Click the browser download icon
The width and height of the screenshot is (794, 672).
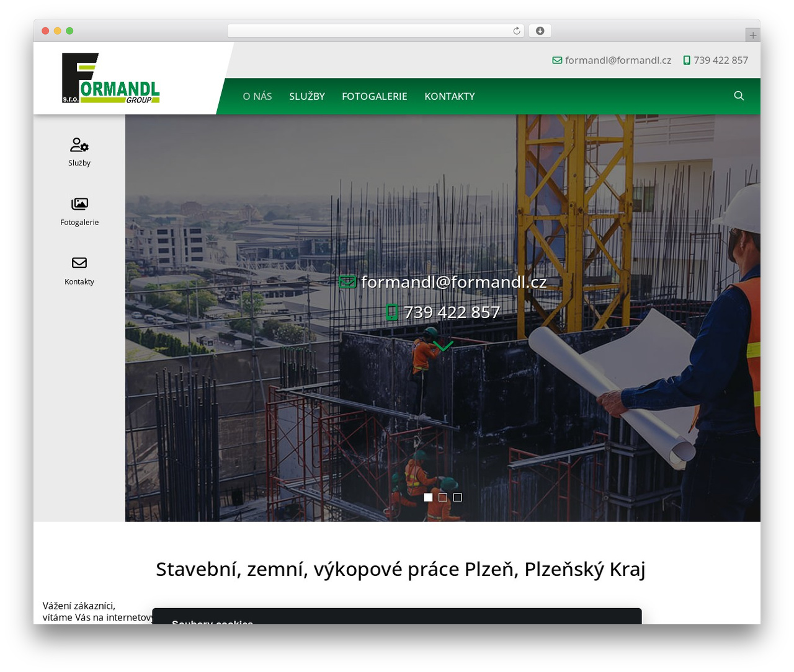click(540, 31)
